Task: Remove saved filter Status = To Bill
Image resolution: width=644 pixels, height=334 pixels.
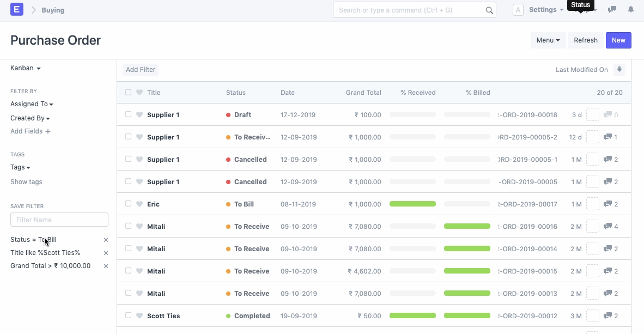Action: [106, 240]
